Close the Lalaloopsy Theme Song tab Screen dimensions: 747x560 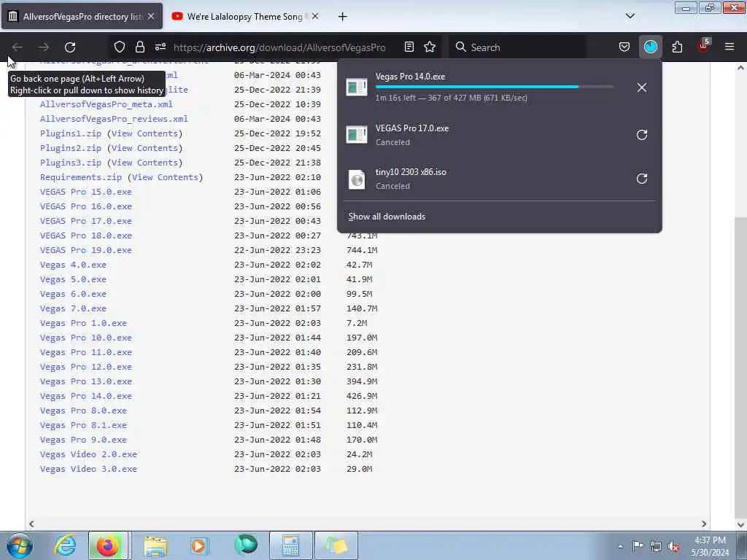[x=315, y=16]
